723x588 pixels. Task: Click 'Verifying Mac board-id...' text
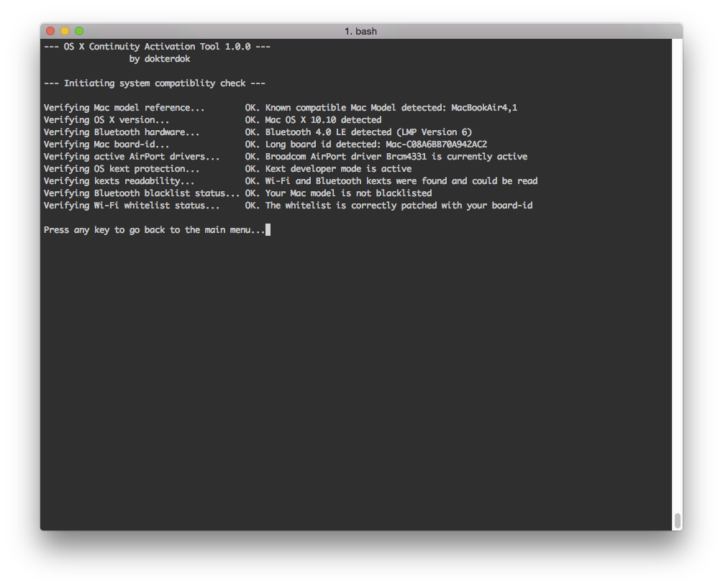click(106, 144)
